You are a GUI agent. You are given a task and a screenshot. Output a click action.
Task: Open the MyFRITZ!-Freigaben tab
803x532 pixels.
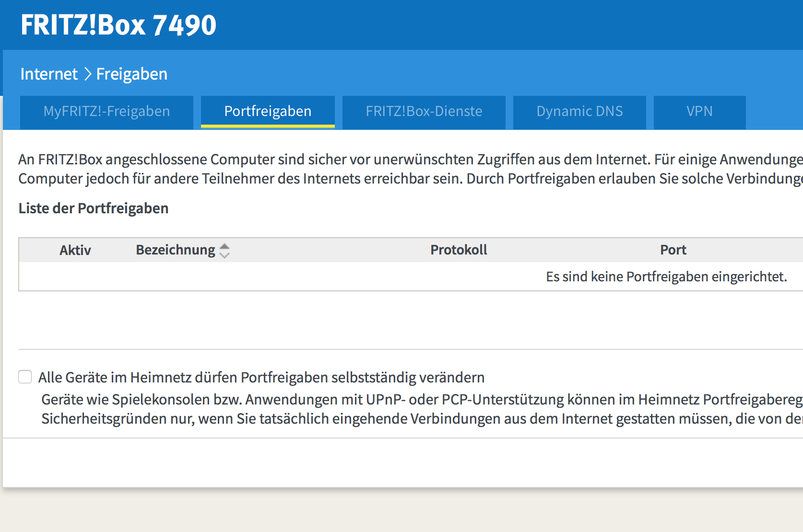coord(106,112)
